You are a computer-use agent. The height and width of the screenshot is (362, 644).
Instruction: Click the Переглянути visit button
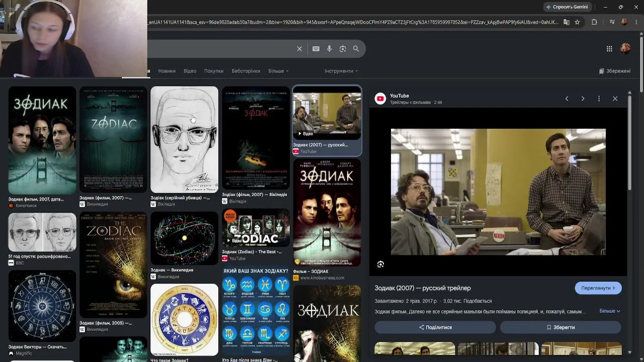(598, 288)
